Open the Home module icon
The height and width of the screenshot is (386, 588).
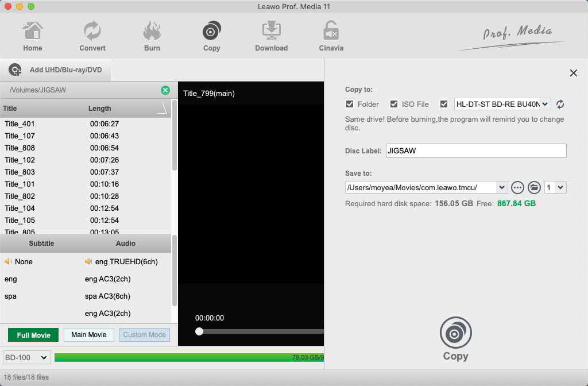click(33, 36)
